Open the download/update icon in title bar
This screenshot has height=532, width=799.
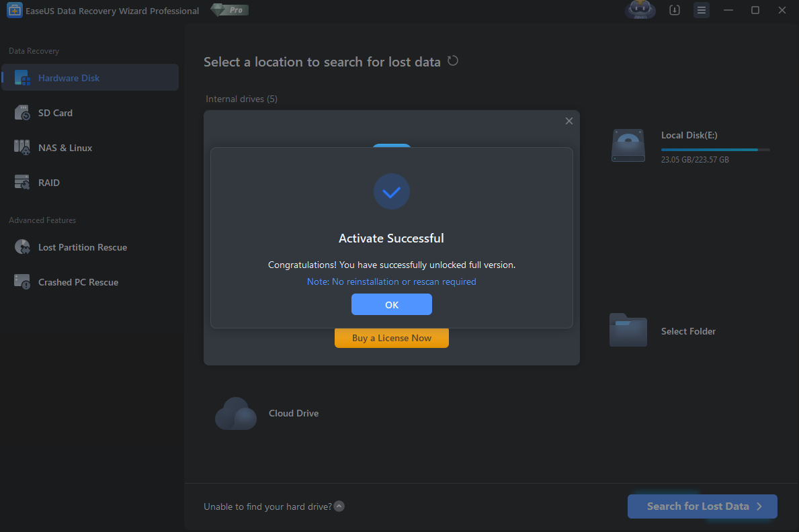(674, 10)
